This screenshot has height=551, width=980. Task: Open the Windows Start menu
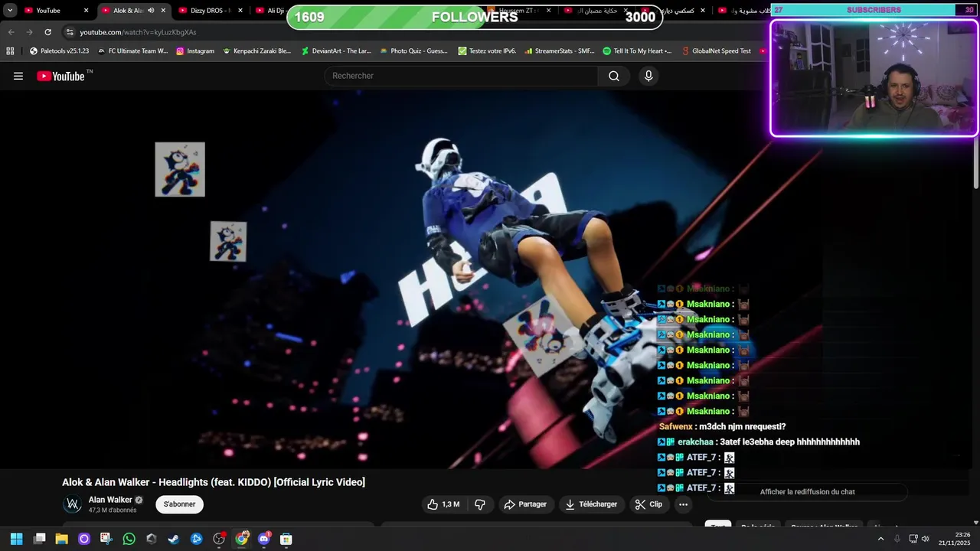point(16,539)
